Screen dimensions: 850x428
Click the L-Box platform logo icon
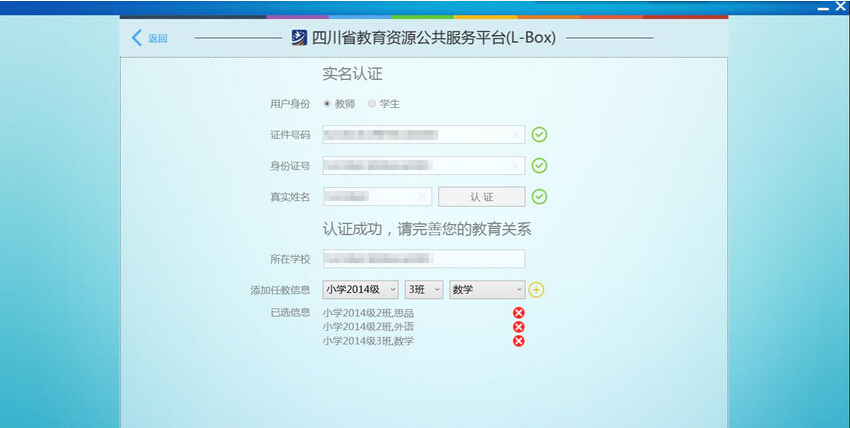[299, 37]
